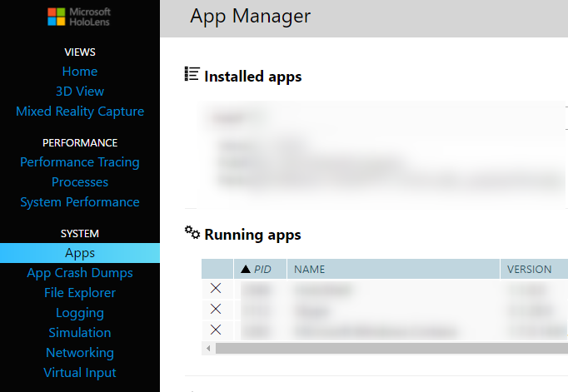The width and height of the screenshot is (568, 392).
Task: Show System Performance page
Action: tap(80, 202)
